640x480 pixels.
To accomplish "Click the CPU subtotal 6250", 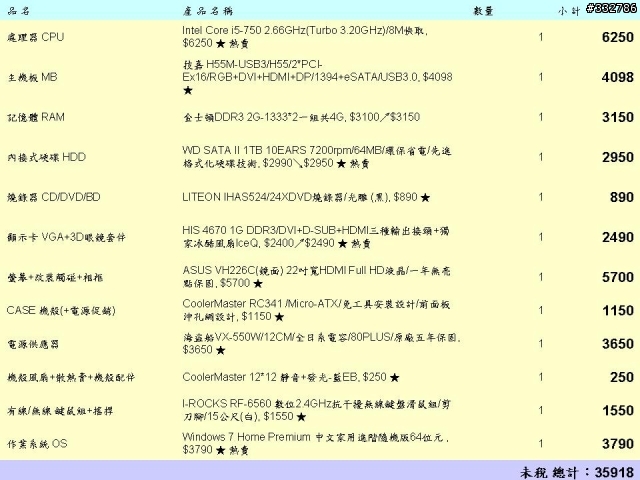I will tap(618, 37).
